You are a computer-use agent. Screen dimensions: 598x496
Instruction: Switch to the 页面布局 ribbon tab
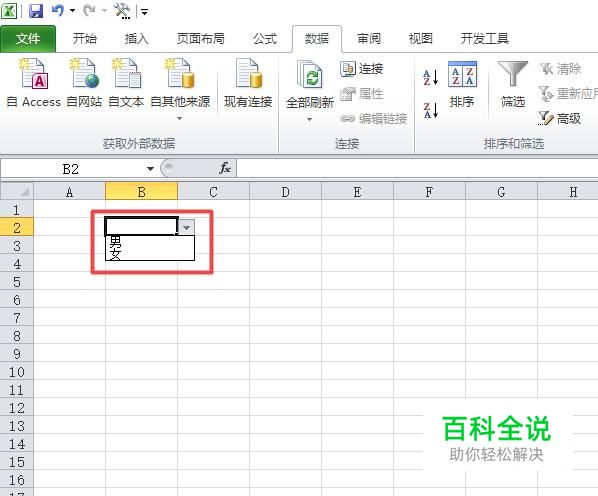click(x=201, y=39)
